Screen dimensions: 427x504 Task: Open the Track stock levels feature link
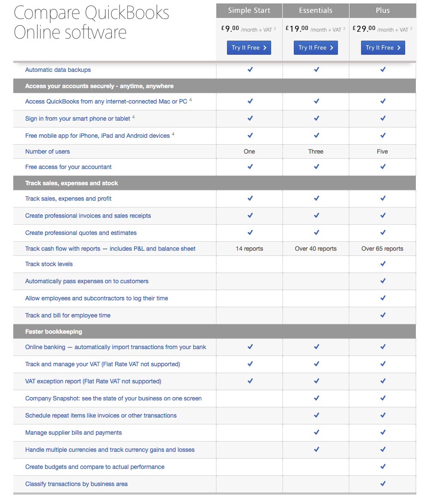(x=49, y=264)
